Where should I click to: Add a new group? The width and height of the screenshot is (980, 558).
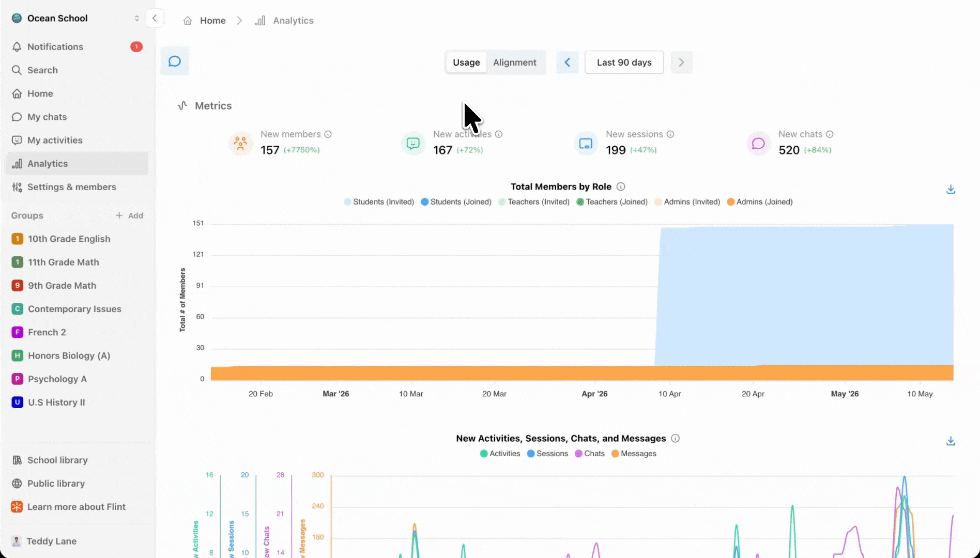129,215
